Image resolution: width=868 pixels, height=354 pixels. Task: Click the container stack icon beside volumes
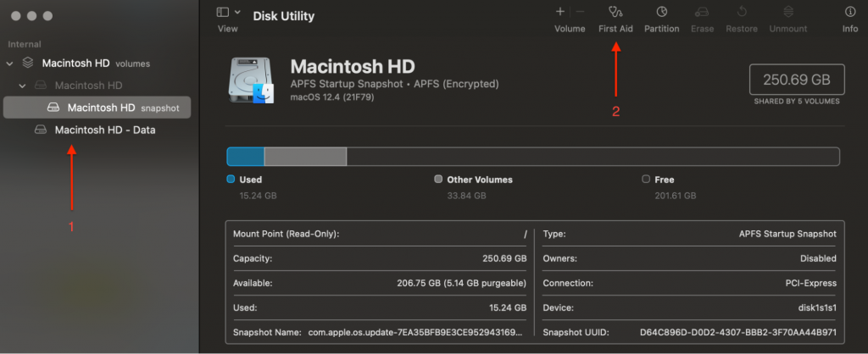point(28,63)
